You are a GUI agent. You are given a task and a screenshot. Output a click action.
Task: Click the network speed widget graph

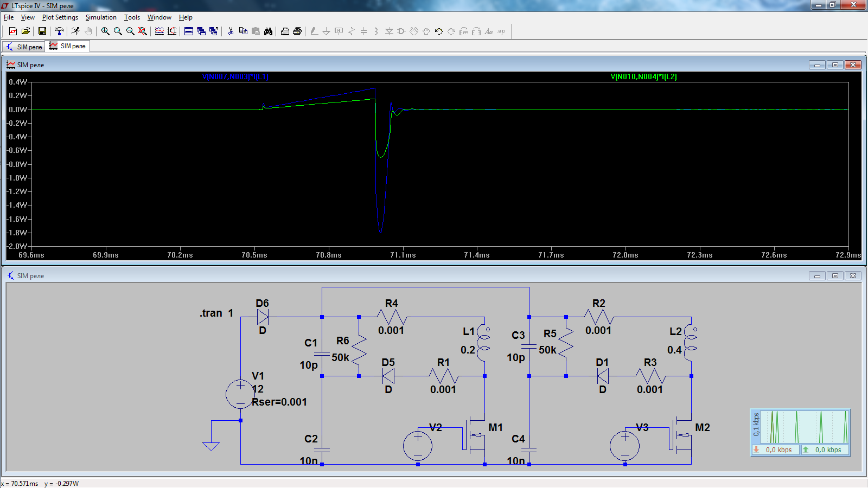(804, 427)
